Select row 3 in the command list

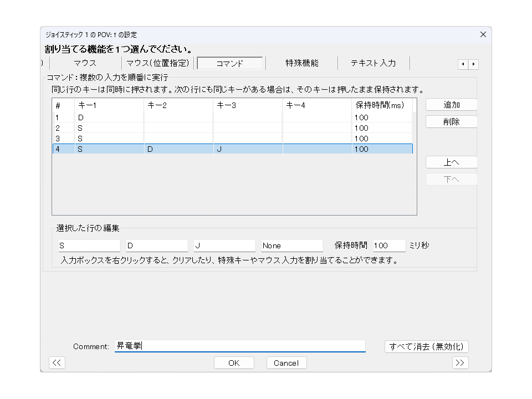pyautogui.click(x=232, y=139)
